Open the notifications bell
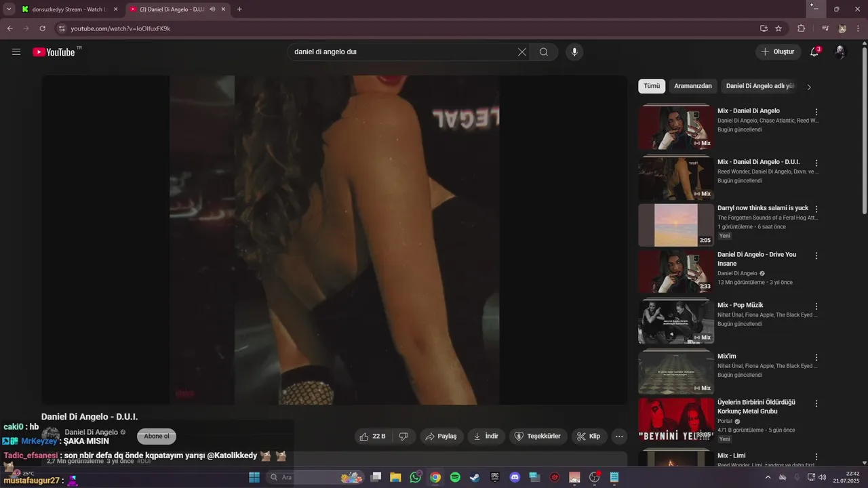The width and height of the screenshot is (868, 488). [x=815, y=52]
